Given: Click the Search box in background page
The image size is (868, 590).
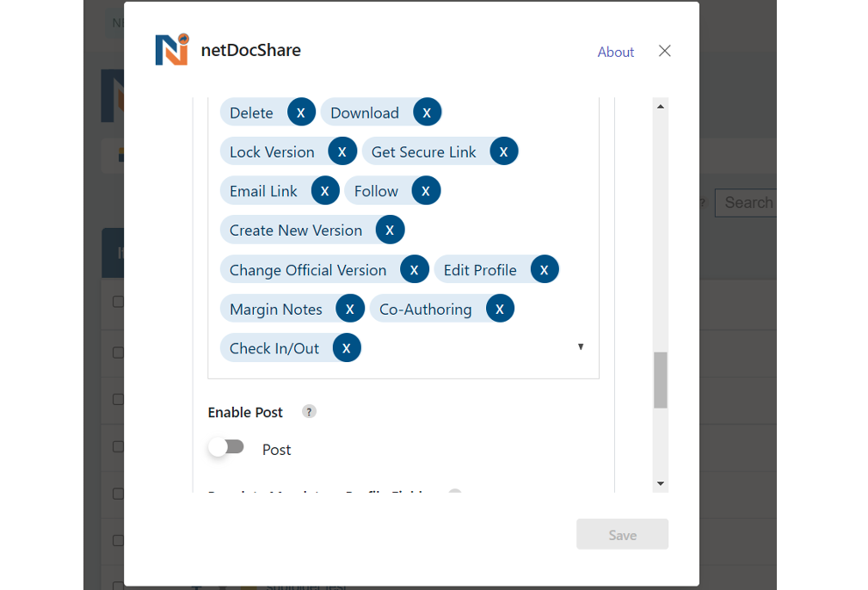Looking at the screenshot, I should (746, 203).
